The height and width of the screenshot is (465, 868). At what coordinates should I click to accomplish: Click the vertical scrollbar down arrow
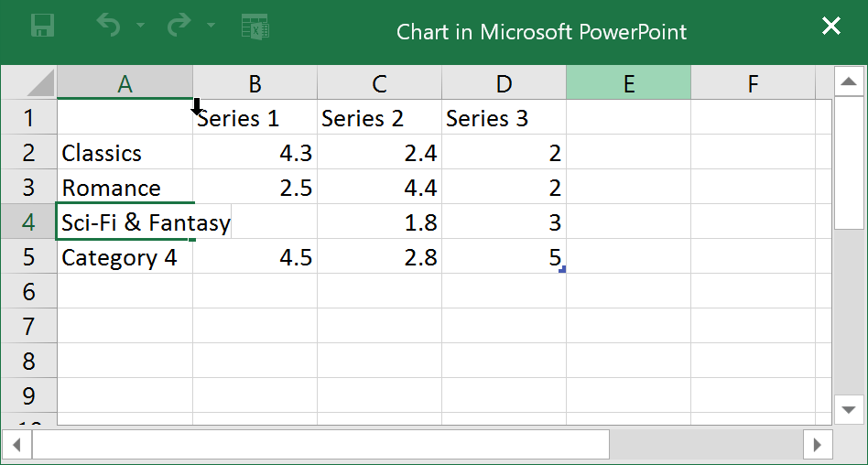[849, 410]
